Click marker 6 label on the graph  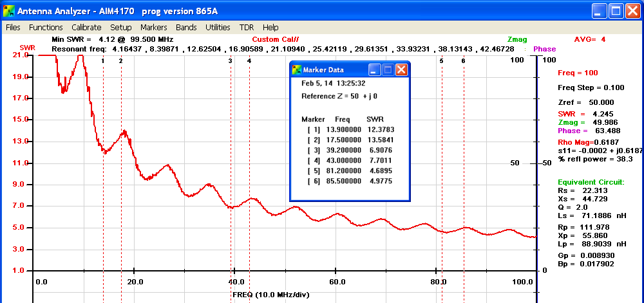pyautogui.click(x=463, y=60)
